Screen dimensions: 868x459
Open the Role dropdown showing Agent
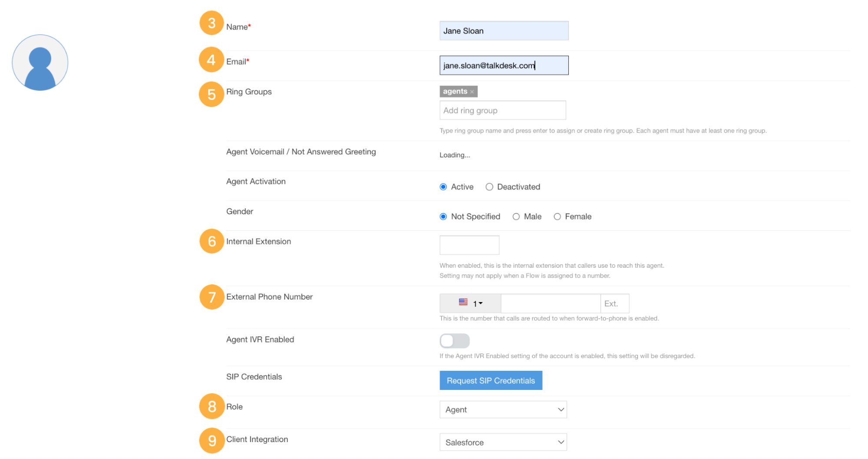tap(503, 409)
